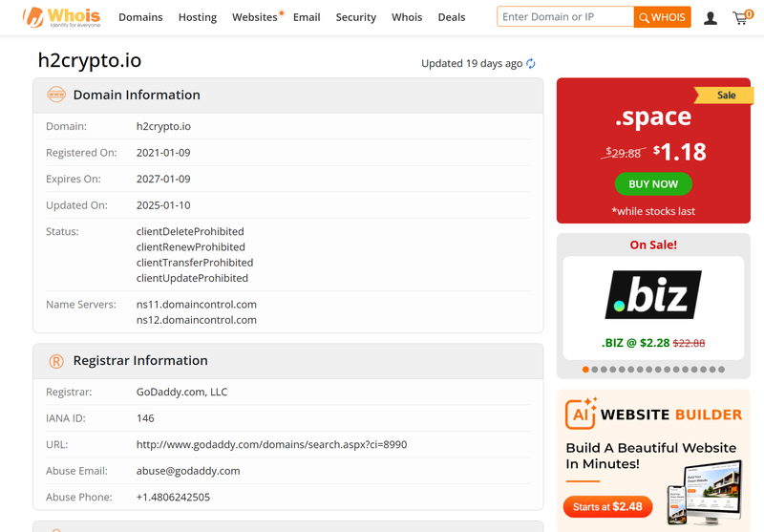The height and width of the screenshot is (532, 764).
Task: Click website builder device mockup image
Action: (705, 494)
